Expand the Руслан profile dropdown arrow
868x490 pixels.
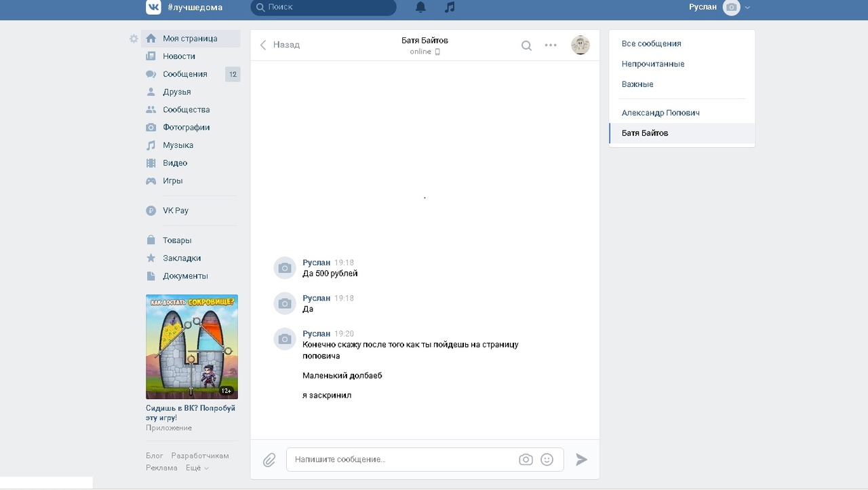pos(747,7)
